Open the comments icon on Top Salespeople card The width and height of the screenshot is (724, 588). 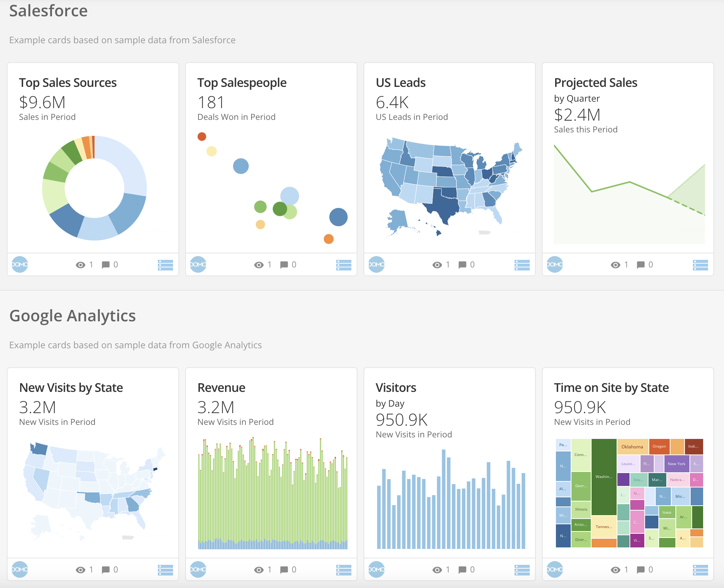pyautogui.click(x=284, y=265)
